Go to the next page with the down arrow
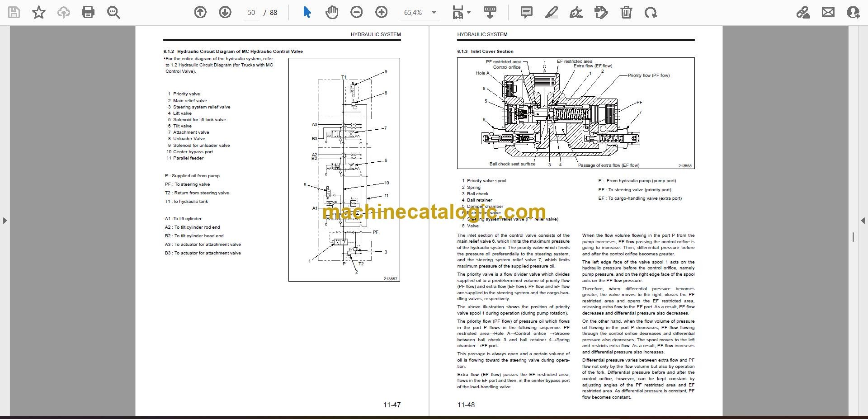This screenshot has height=419, width=868. coord(225,12)
